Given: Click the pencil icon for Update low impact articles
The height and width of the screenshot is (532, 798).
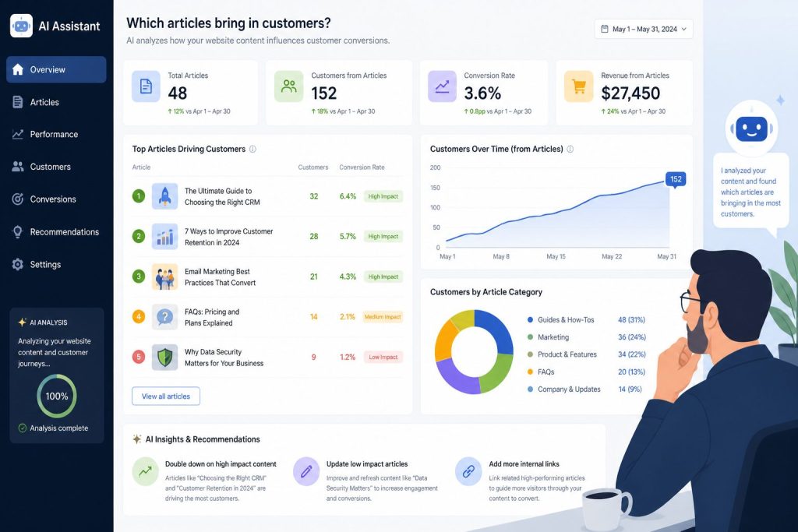Looking at the screenshot, I should (x=306, y=471).
